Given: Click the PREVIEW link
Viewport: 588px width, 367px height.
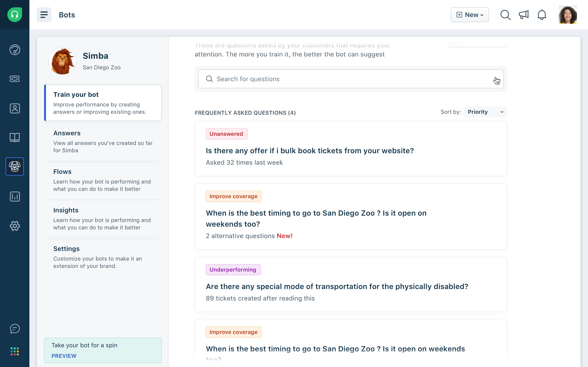Looking at the screenshot, I should (64, 356).
